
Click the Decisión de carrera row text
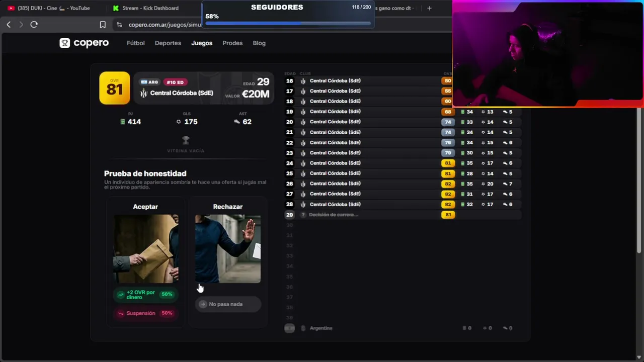point(334,215)
